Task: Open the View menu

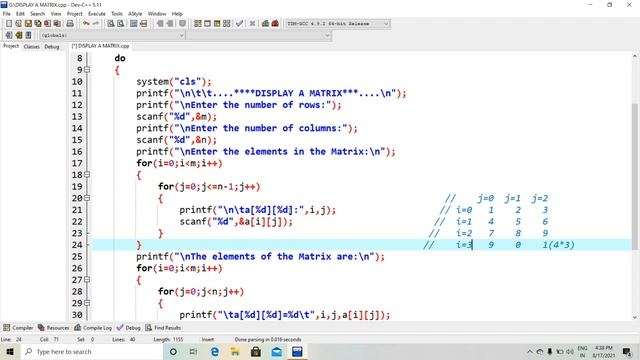Action: pos(56,13)
